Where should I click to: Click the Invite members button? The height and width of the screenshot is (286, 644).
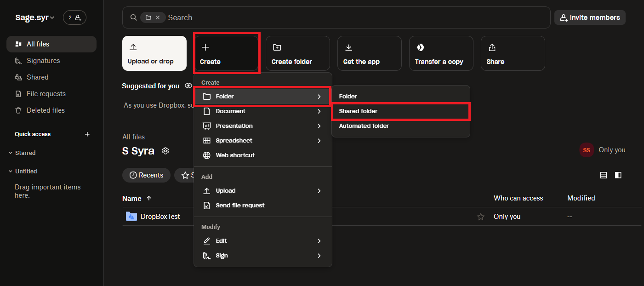[x=590, y=17]
